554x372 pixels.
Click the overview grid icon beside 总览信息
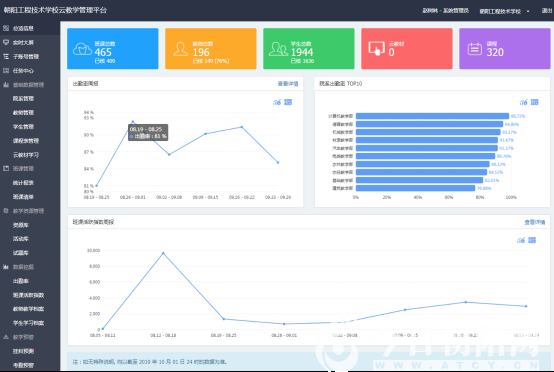click(x=6, y=28)
